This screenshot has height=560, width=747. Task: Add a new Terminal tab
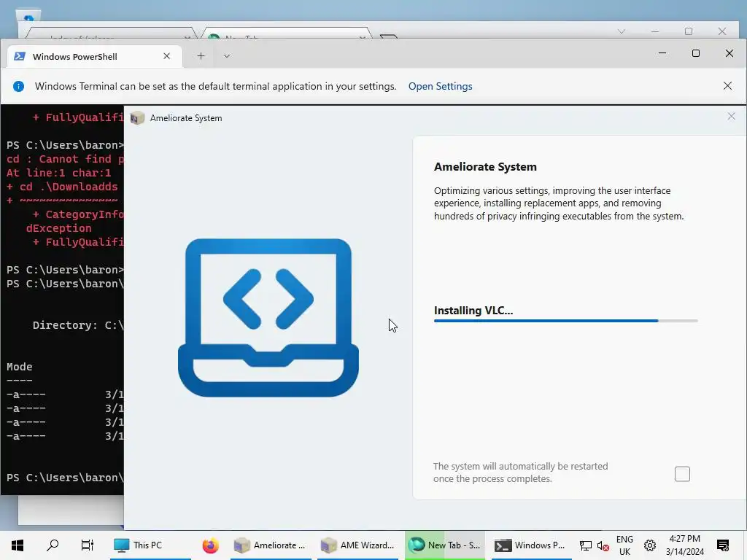[x=201, y=56]
